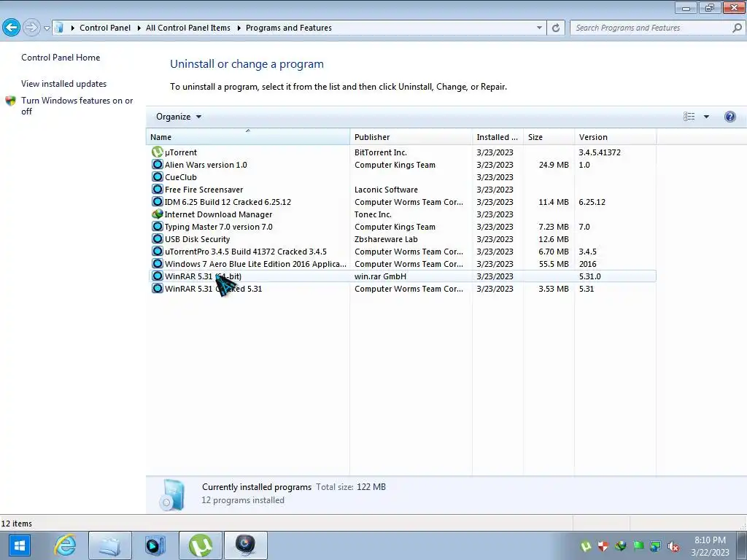Sort by the Version column header
The height and width of the screenshot is (560, 747).
click(x=615, y=136)
